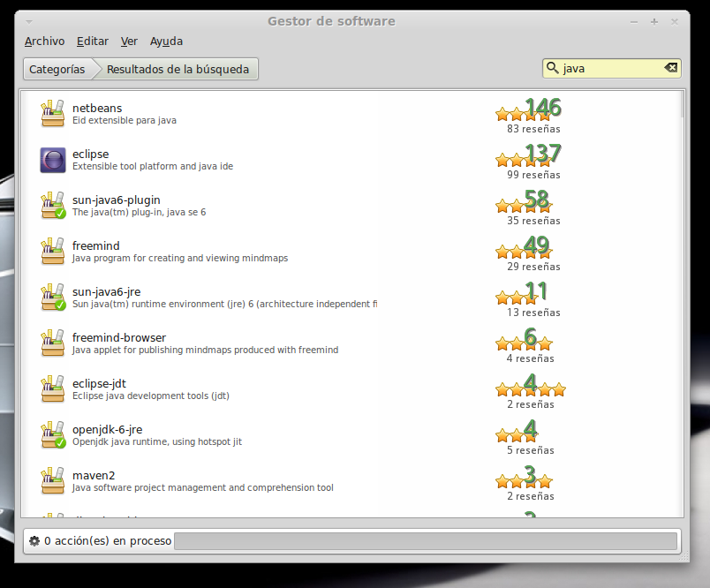Click sun-java6-plugin star rating 58
Viewport: 710px width, 588px height.
pos(524,200)
